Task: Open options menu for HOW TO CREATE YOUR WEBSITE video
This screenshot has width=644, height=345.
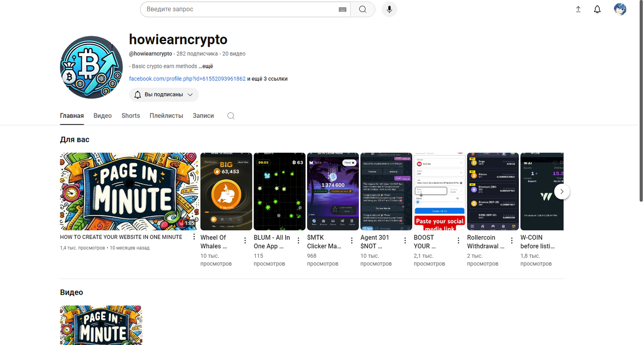Action: (x=194, y=237)
